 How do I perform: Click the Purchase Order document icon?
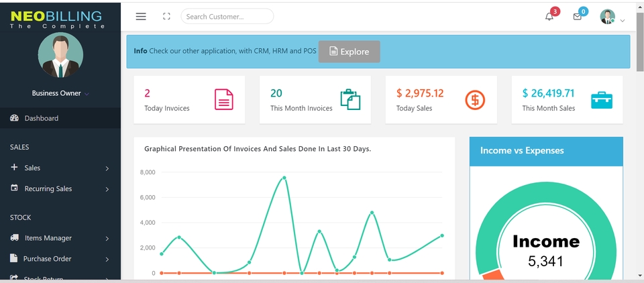[14, 258]
